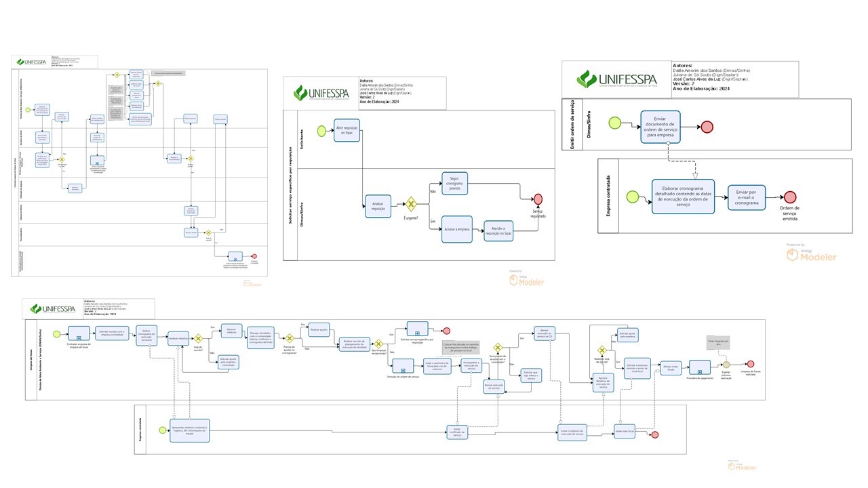Click the 'Relatório está de acordo?' gateway
868x488 pixels.
(602, 350)
